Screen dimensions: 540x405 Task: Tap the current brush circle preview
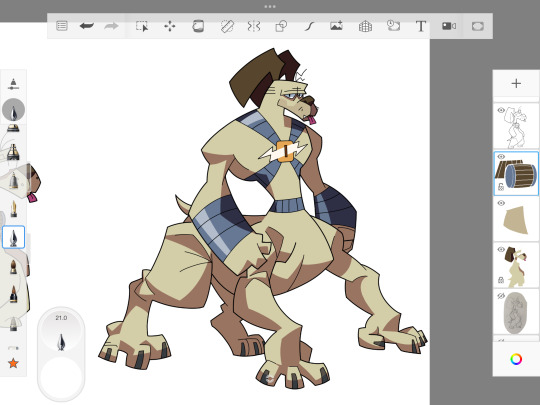point(13,110)
